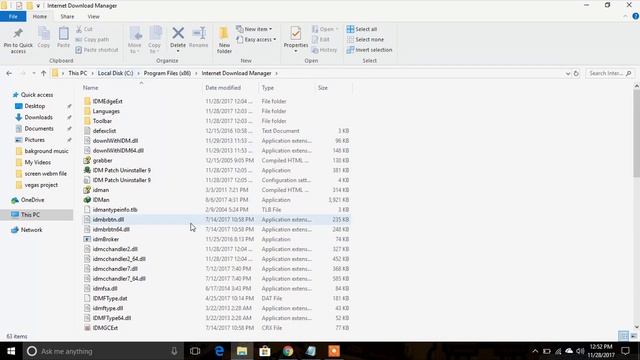Open the File menu tab
Screen dimensions: 640x360
pyautogui.click(x=13, y=16)
